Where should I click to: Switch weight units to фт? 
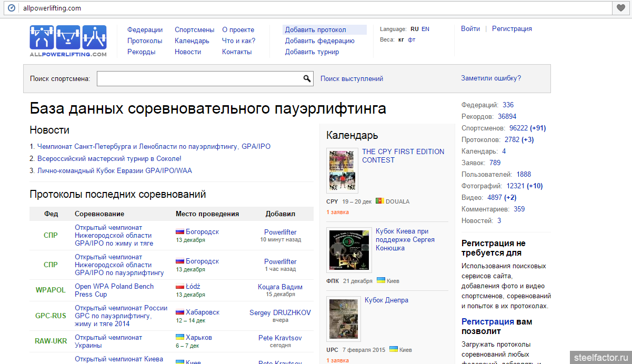coord(412,40)
